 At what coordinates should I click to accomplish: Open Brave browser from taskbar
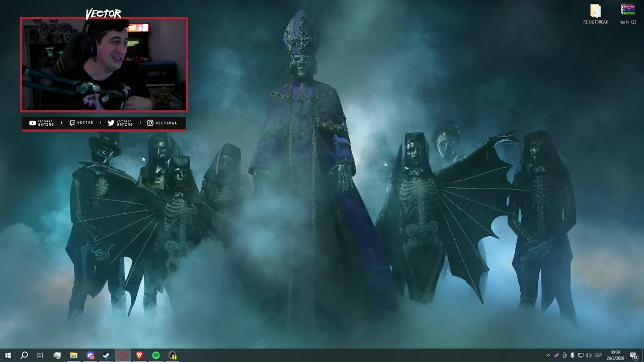pyautogui.click(x=139, y=355)
